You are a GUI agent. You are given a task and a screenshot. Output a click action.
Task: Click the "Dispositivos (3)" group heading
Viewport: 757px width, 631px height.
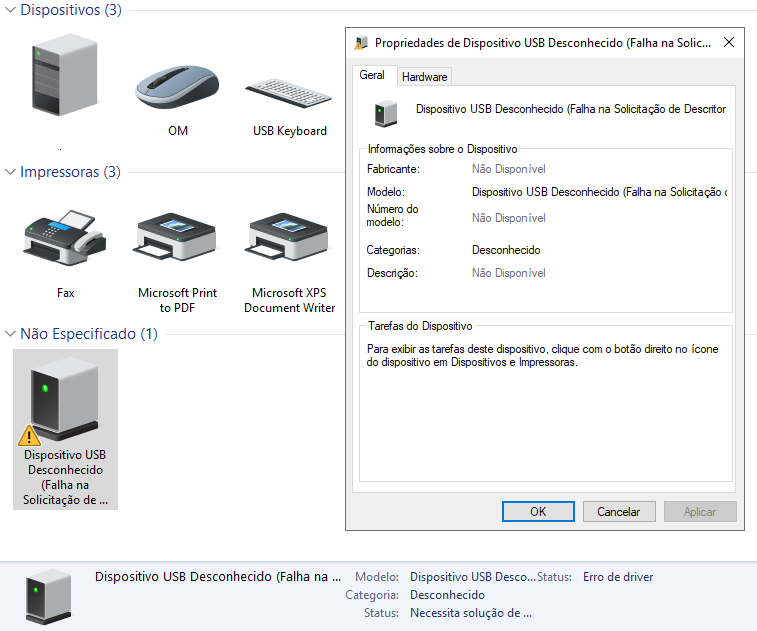point(71,10)
